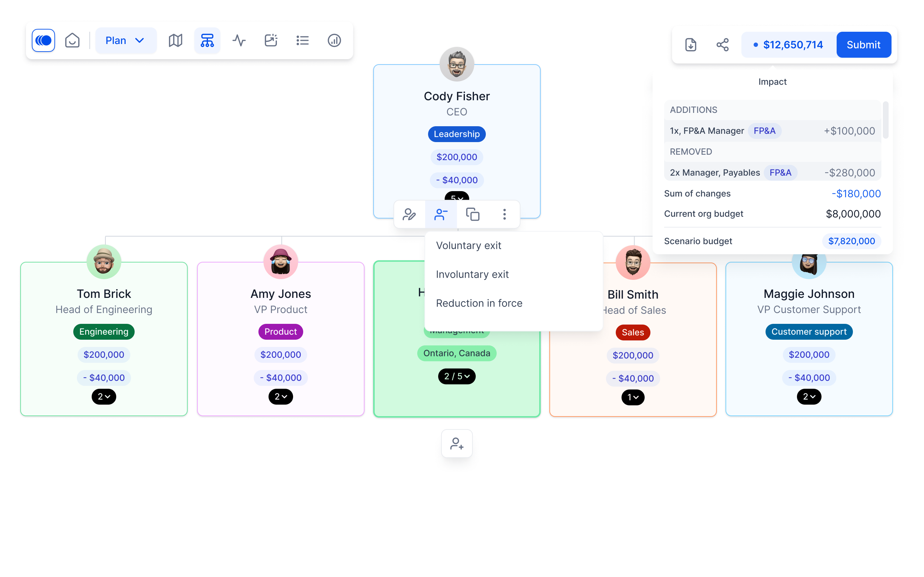Toggle the home icon navigation button
Image resolution: width=924 pixels, height=577 pixels.
coord(73,40)
